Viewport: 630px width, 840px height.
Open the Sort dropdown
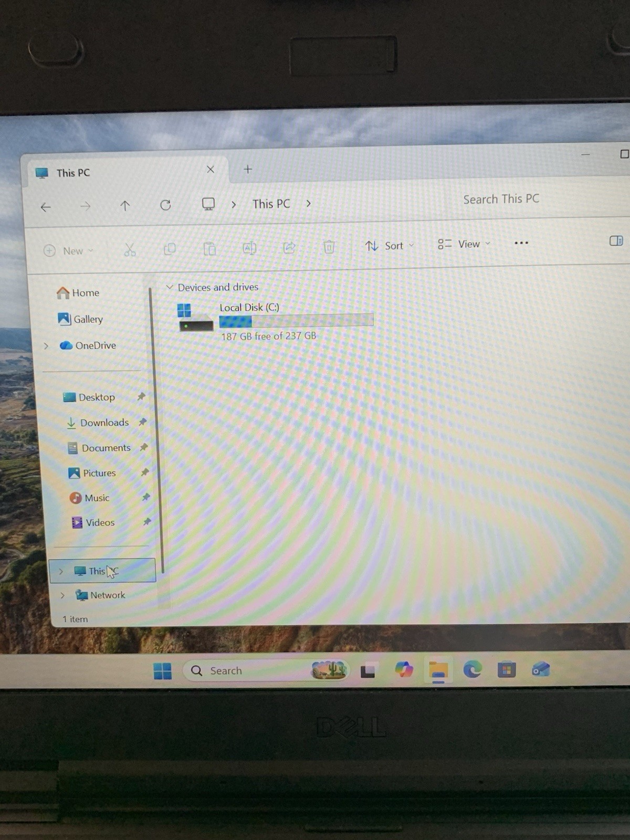tap(390, 246)
